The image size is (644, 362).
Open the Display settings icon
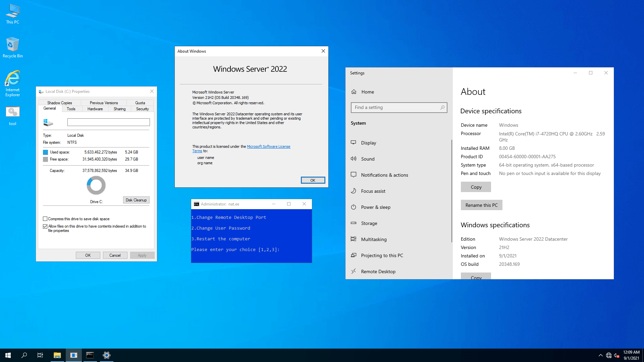(x=354, y=142)
